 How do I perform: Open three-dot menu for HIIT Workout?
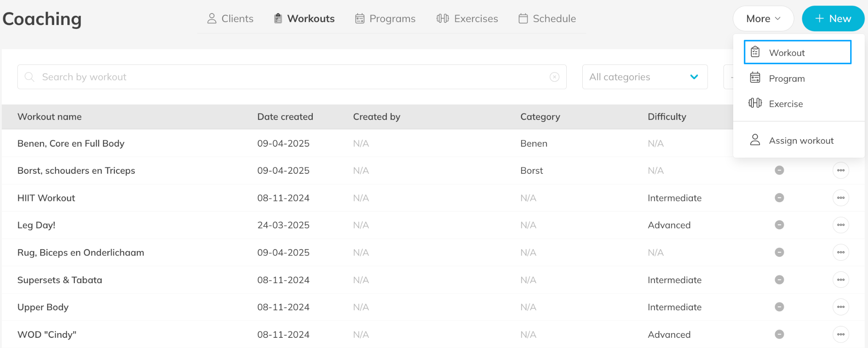840,198
